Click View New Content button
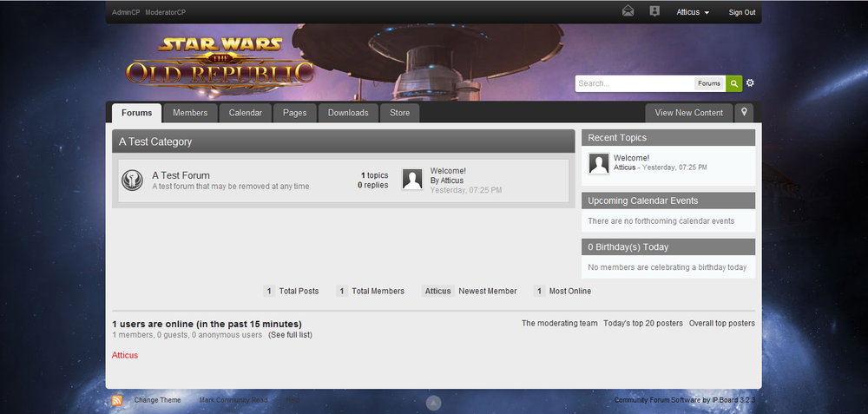 coord(689,113)
